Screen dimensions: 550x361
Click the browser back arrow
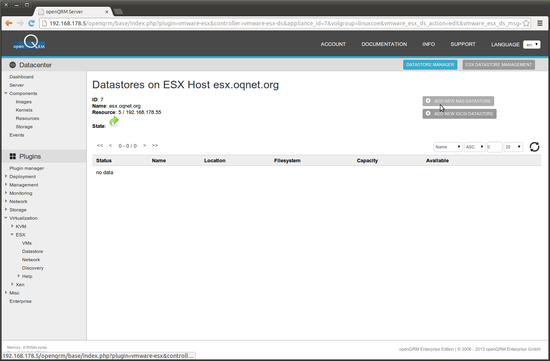coord(8,23)
